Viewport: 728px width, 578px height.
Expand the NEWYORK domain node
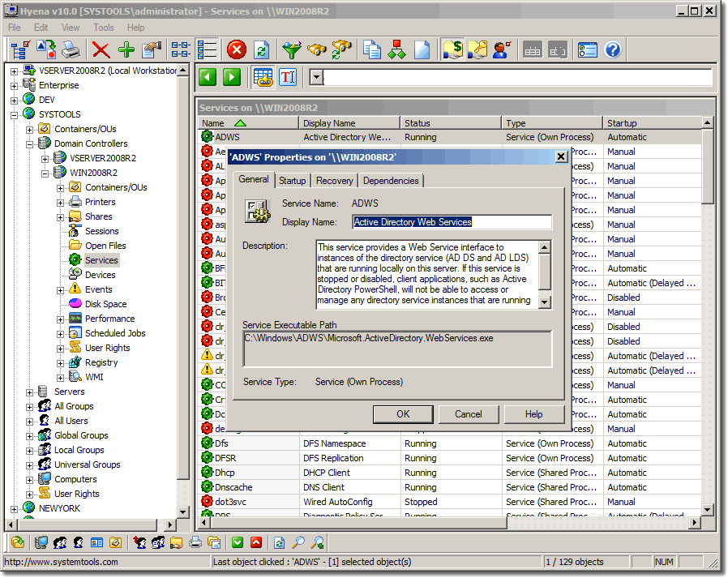[15, 508]
